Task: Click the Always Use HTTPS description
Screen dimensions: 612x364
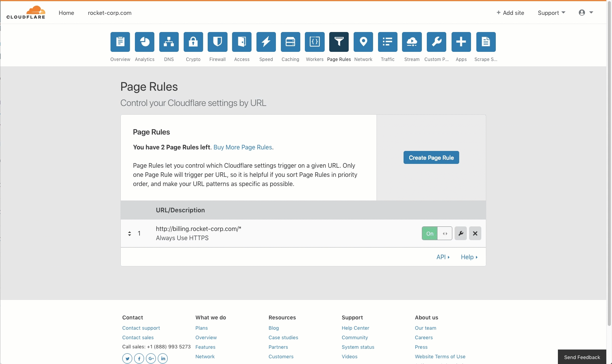Action: coord(182,238)
